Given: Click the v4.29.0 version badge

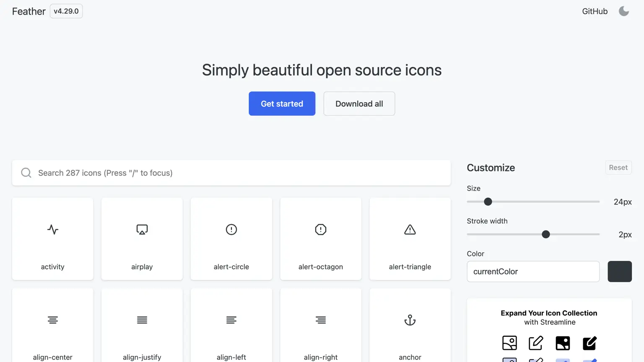Looking at the screenshot, I should [x=66, y=11].
